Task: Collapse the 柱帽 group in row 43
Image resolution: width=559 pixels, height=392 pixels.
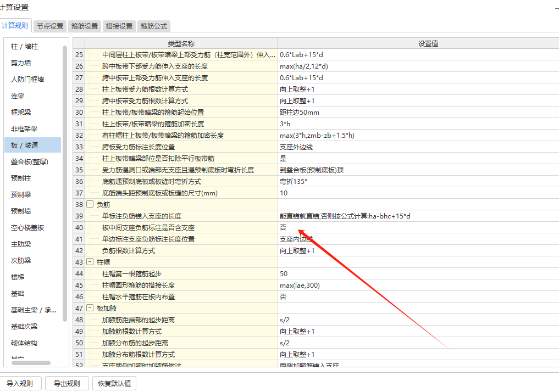Action: [90, 262]
